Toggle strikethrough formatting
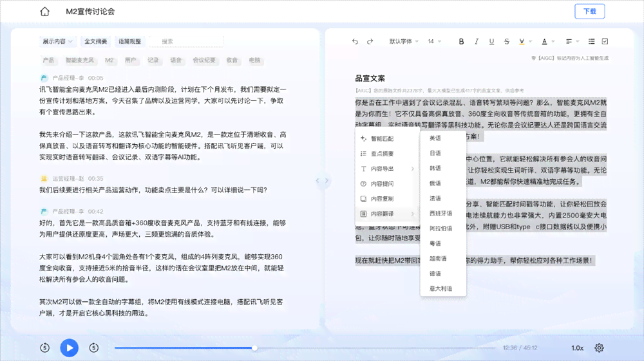 [x=507, y=41]
